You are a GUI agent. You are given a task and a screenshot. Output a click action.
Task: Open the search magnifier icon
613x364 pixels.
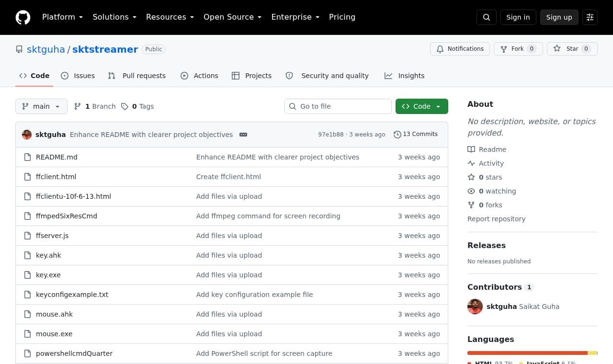487,17
